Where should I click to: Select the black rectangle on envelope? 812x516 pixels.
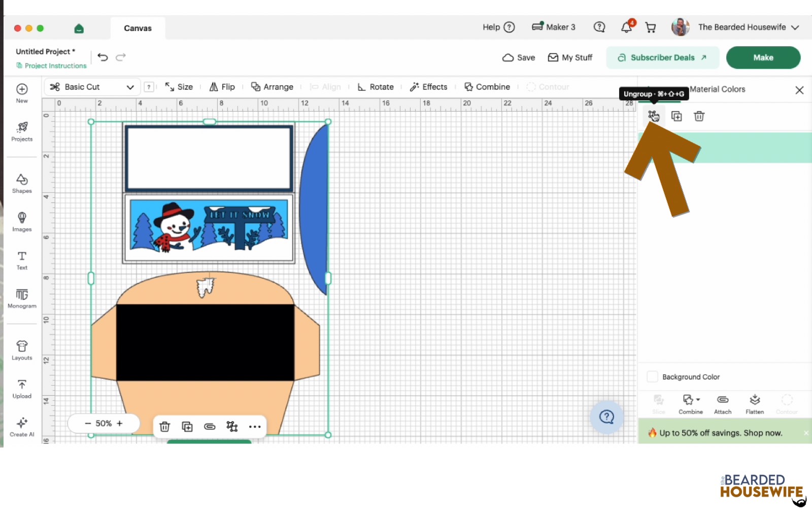pos(205,342)
